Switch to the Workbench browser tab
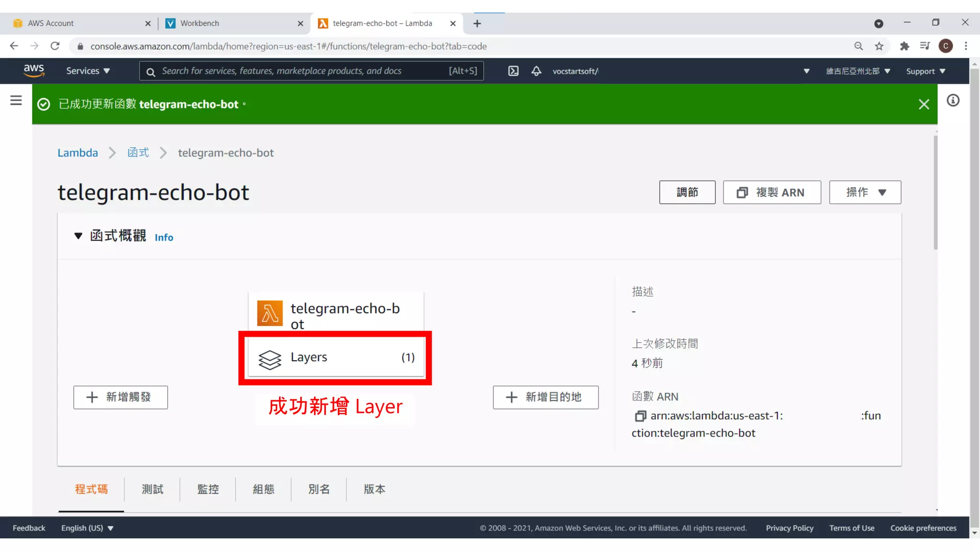The width and height of the screenshot is (980, 551). tap(234, 23)
